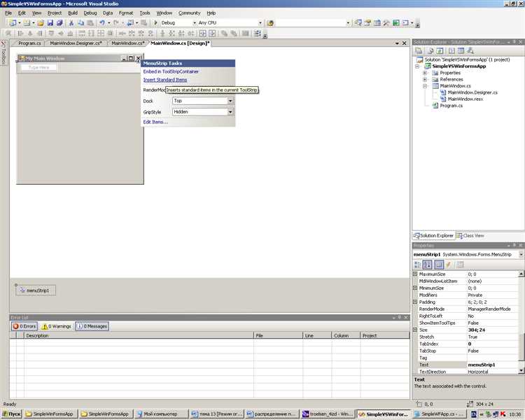Image resolution: width=525 pixels, height=420 pixels.
Task: Toggle the 0 Warnings filter button
Action: pyautogui.click(x=56, y=326)
